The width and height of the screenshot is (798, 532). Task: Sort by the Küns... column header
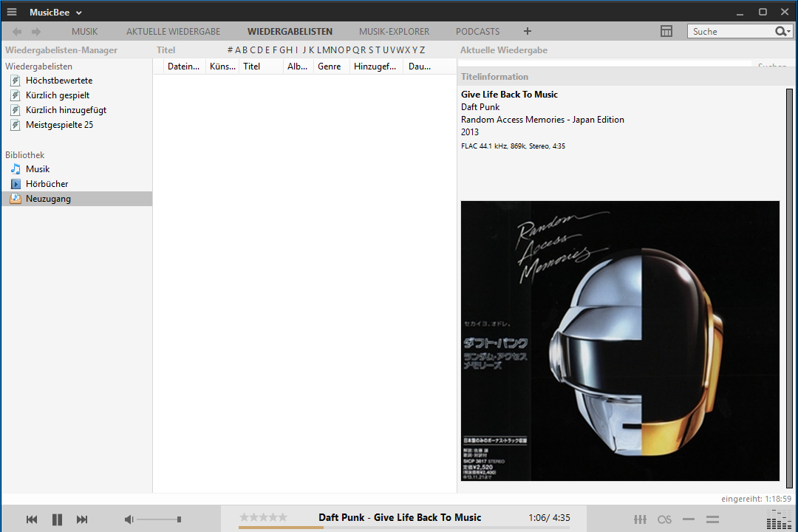click(222, 66)
